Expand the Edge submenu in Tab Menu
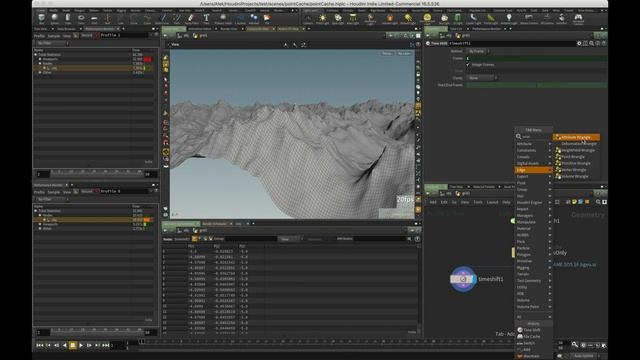Viewport: 640px width, 360px height. [533, 170]
